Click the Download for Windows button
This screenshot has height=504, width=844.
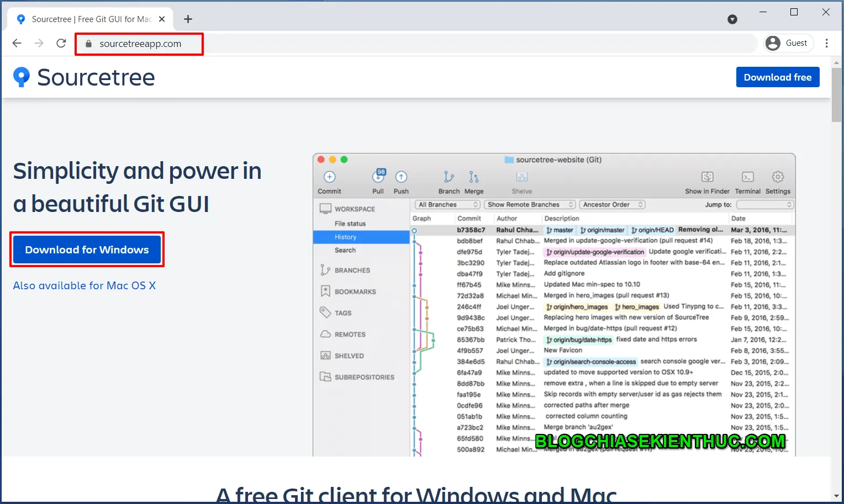point(87,250)
